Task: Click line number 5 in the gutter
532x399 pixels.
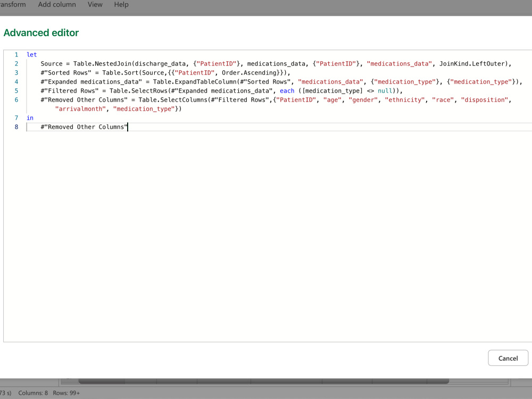Action: point(16,91)
